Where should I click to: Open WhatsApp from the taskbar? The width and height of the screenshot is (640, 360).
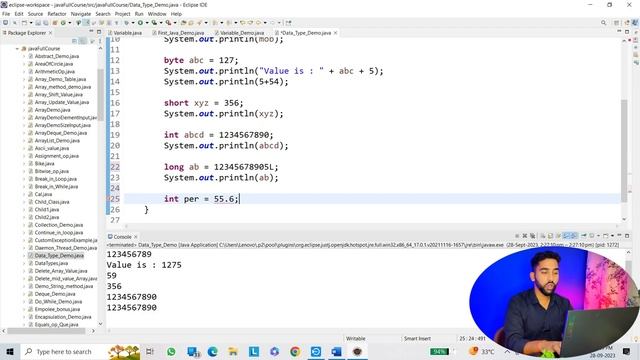click(x=171, y=351)
